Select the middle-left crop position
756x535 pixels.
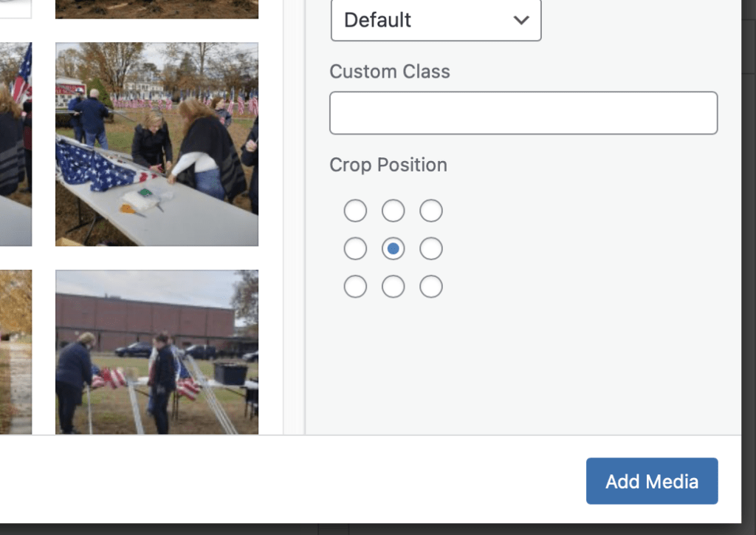pyautogui.click(x=355, y=249)
